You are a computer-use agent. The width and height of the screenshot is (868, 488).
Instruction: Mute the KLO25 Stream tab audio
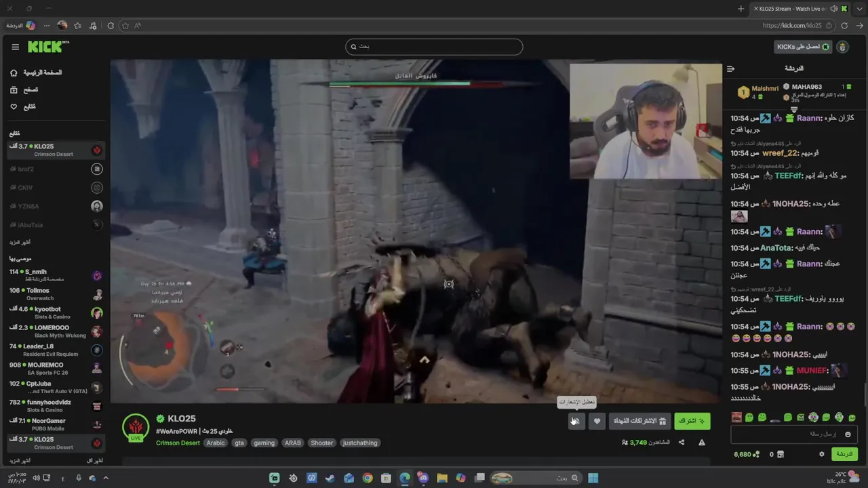833,9
